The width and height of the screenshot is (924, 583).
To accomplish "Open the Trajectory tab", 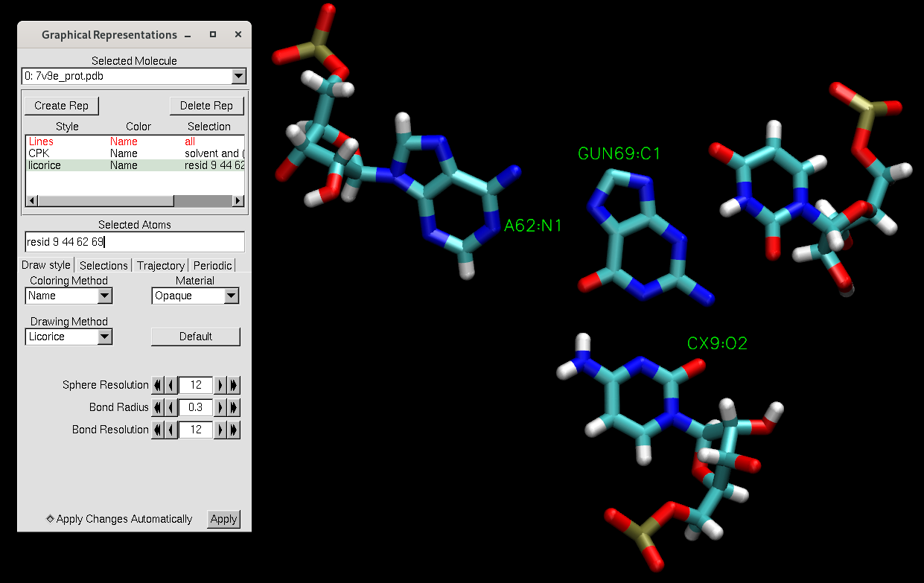I will pos(161,266).
